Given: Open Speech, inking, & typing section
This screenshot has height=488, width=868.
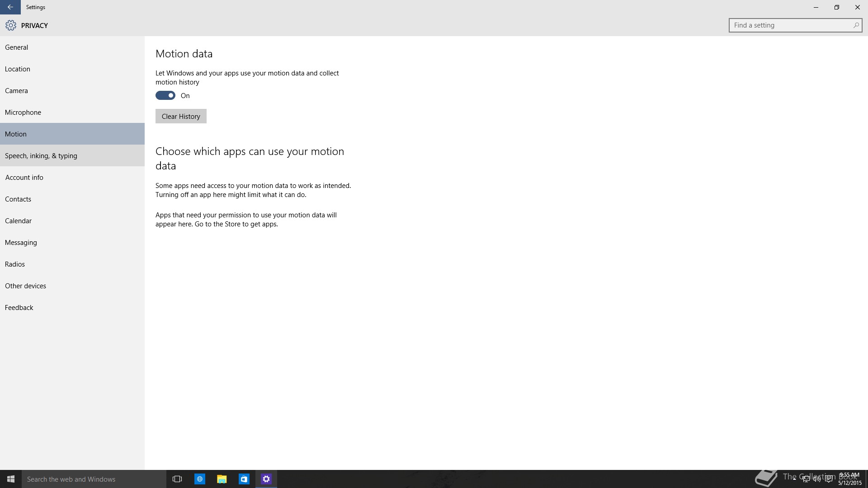Looking at the screenshot, I should [x=72, y=155].
